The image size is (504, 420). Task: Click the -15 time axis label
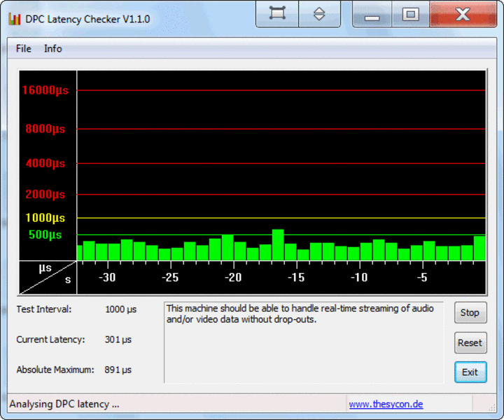pos(296,277)
